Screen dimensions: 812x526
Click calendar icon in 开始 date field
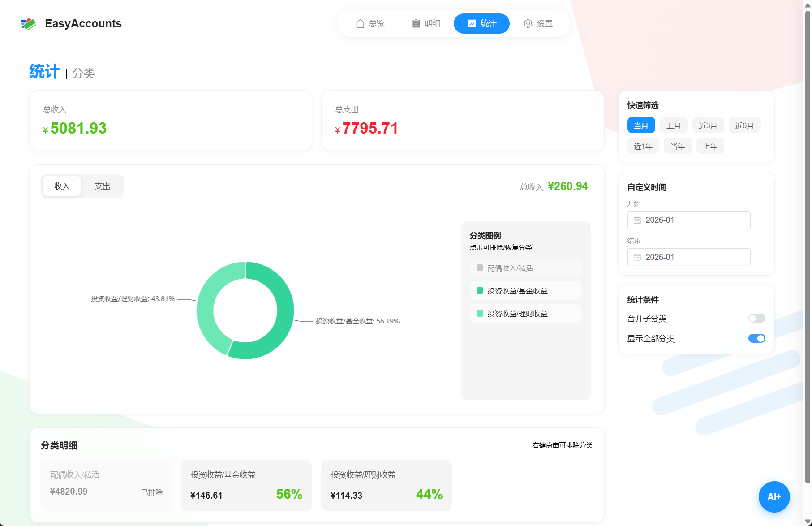pyautogui.click(x=637, y=220)
